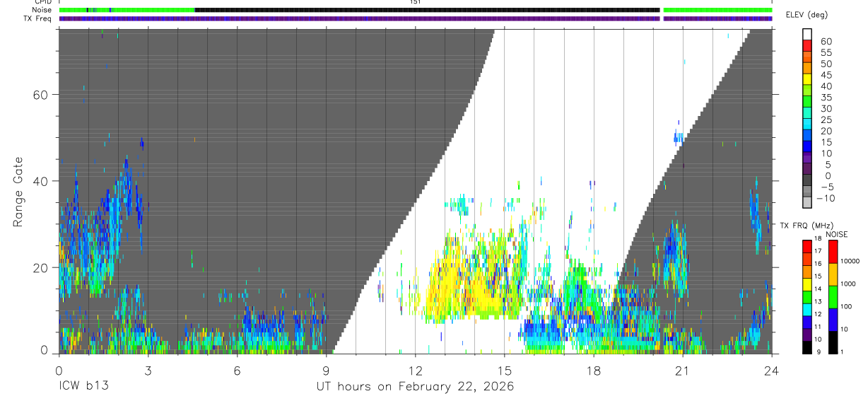Click the '30' label on the ELEV color bar
The width and height of the screenshot is (868, 401).
[826, 108]
